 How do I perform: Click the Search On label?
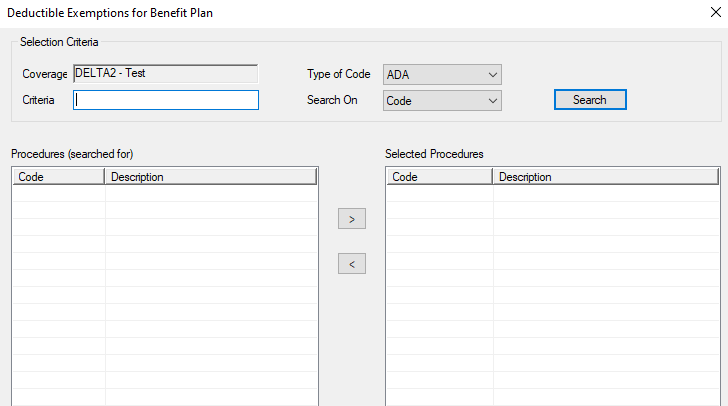[x=332, y=100]
